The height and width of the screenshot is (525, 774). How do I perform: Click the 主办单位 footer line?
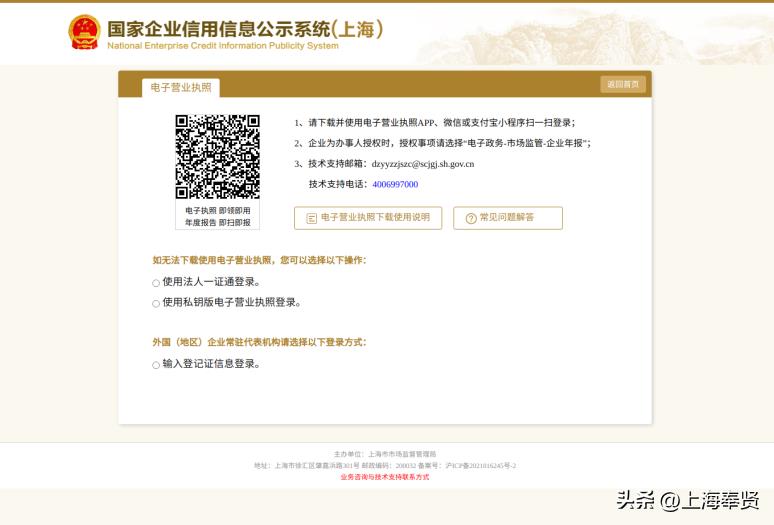pos(385,454)
